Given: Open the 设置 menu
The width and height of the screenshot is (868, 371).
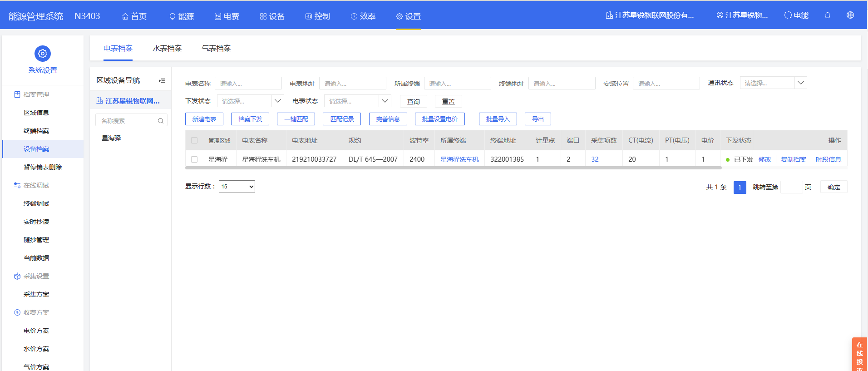Looking at the screenshot, I should 409,16.
